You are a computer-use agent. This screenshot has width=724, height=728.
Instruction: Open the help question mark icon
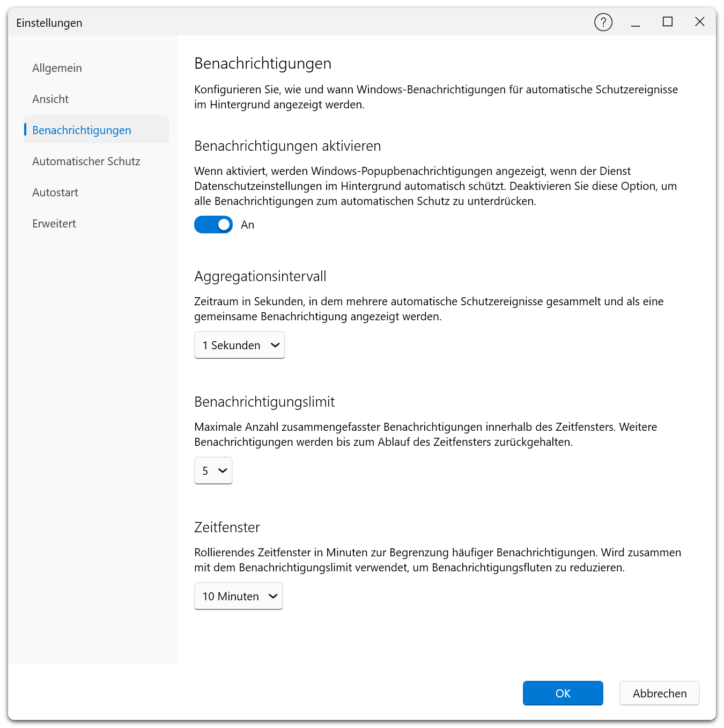603,22
